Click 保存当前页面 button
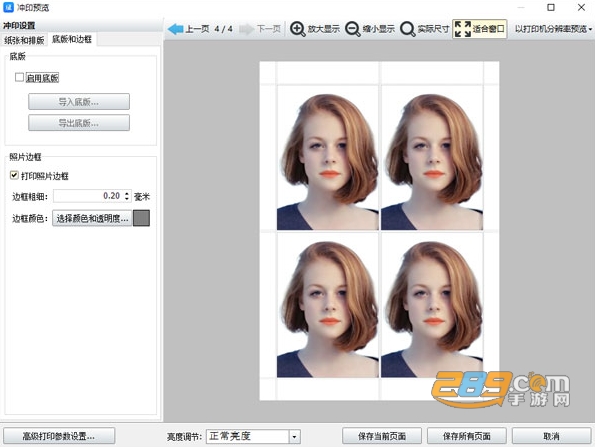Screen dimensions: 595x447 [382, 436]
